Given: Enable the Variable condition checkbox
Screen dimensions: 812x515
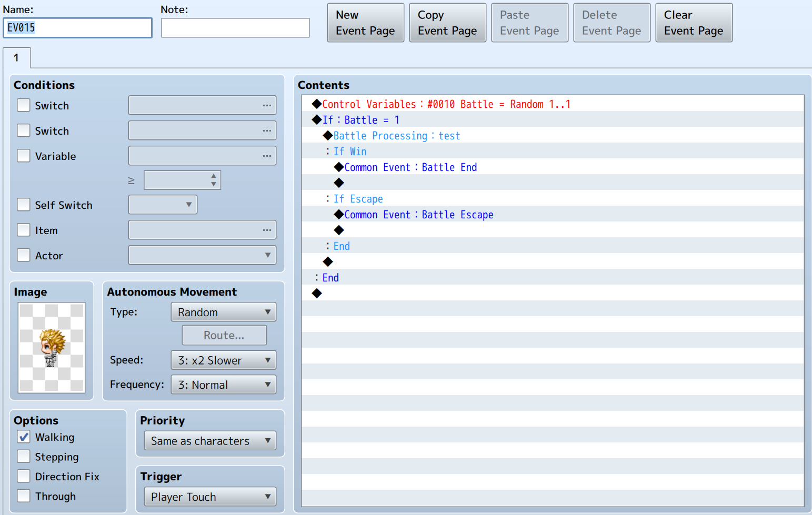Looking at the screenshot, I should click(x=24, y=156).
